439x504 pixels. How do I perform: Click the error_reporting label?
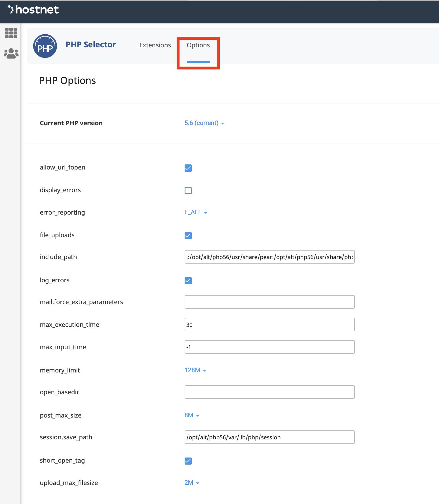coord(62,213)
